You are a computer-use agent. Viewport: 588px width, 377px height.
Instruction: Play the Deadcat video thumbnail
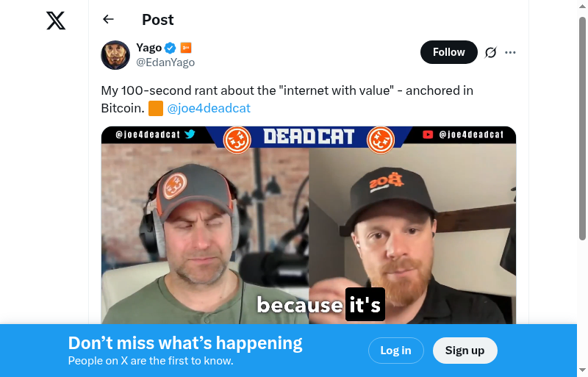[x=309, y=225]
